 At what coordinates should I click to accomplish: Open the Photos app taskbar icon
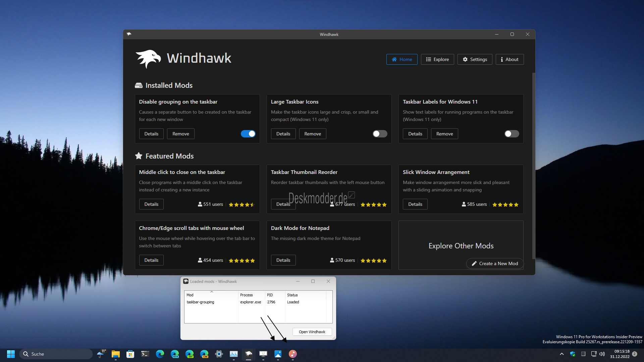click(x=278, y=354)
